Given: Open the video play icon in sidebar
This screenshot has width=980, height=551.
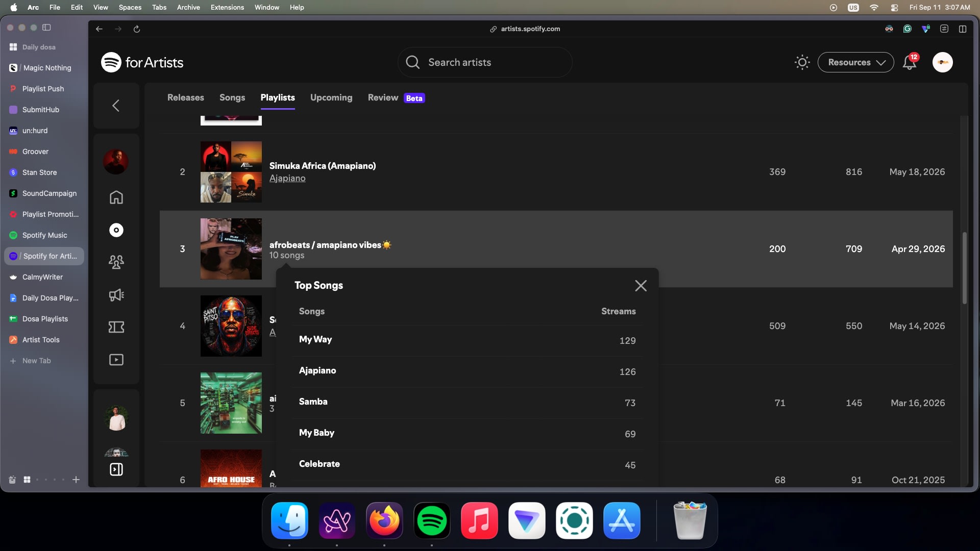Looking at the screenshot, I should point(116,360).
